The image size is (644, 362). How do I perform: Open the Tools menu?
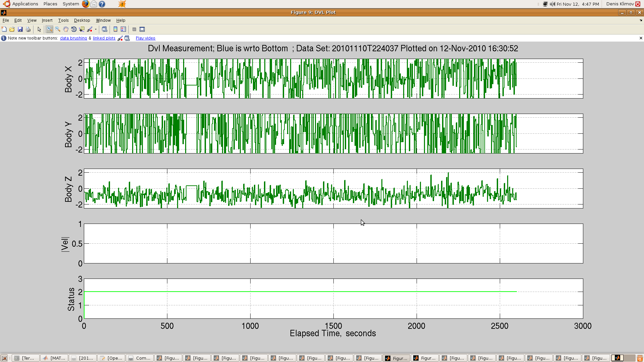pos(63,20)
